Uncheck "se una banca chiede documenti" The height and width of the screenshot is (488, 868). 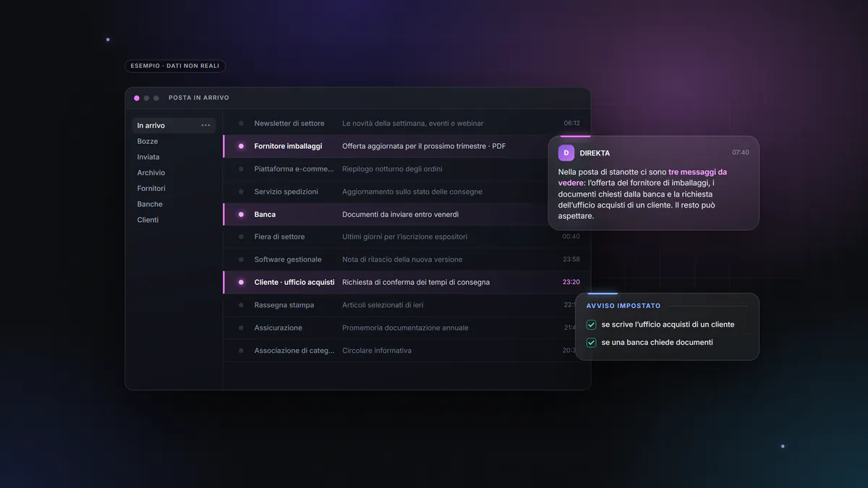(591, 342)
